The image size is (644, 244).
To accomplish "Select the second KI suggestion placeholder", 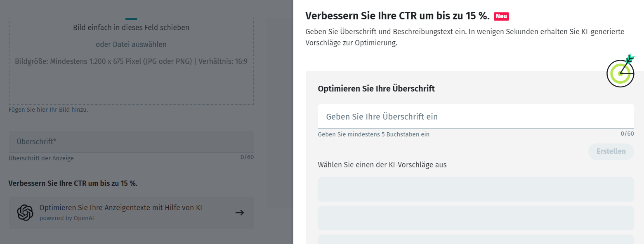I will pyautogui.click(x=476, y=218).
